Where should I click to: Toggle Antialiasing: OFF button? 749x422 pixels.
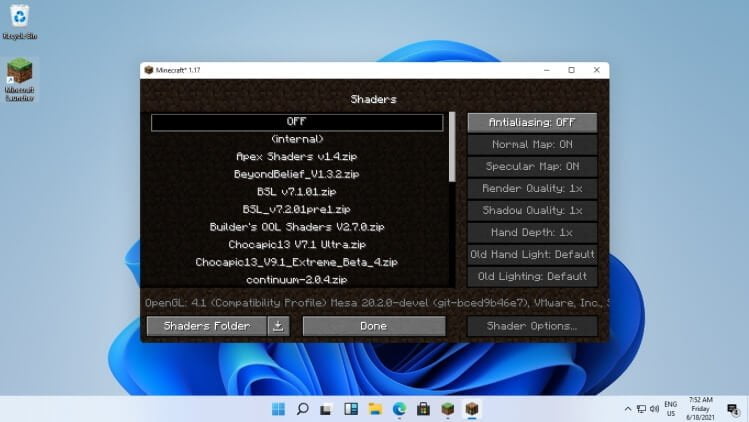[x=532, y=122]
